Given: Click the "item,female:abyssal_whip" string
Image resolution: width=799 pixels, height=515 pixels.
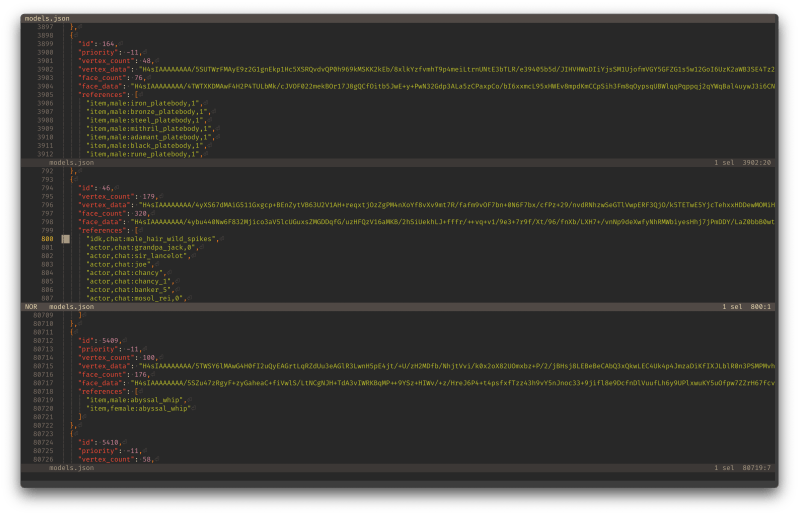Looking at the screenshot, I should click(x=139, y=409).
